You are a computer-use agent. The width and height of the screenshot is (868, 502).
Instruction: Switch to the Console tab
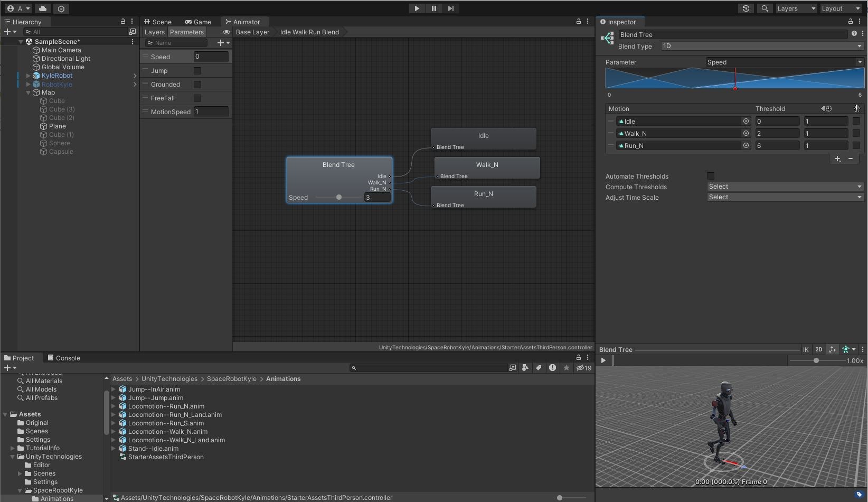point(64,358)
